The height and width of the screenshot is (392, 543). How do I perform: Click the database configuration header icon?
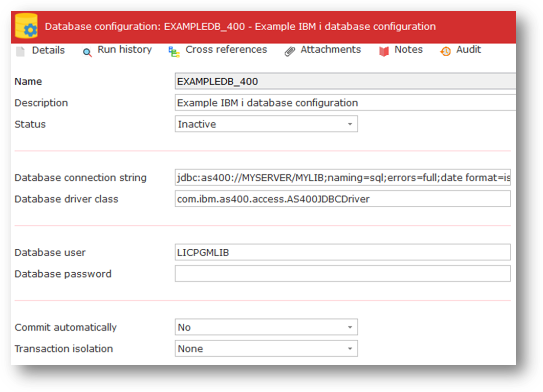click(26, 26)
